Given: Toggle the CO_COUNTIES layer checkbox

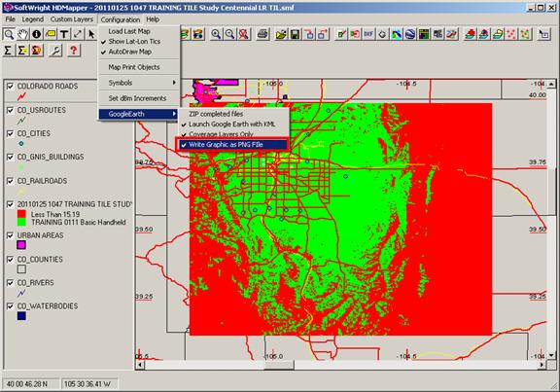Looking at the screenshot, I should [x=11, y=260].
